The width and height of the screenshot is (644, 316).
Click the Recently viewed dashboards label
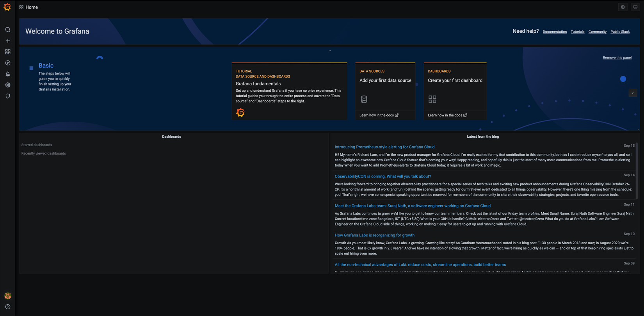[43, 153]
